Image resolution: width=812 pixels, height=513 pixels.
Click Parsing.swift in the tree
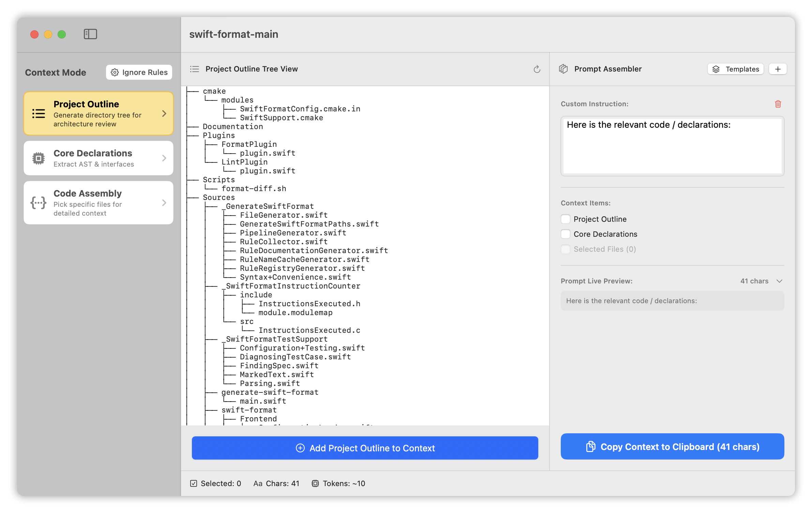270,383
